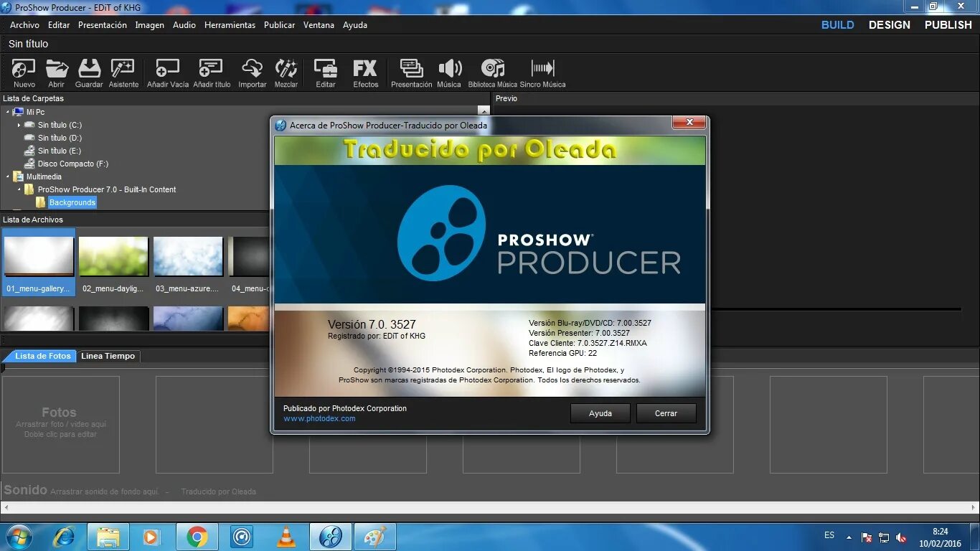Open the Archivo menu
The image size is (980, 551).
tap(24, 24)
